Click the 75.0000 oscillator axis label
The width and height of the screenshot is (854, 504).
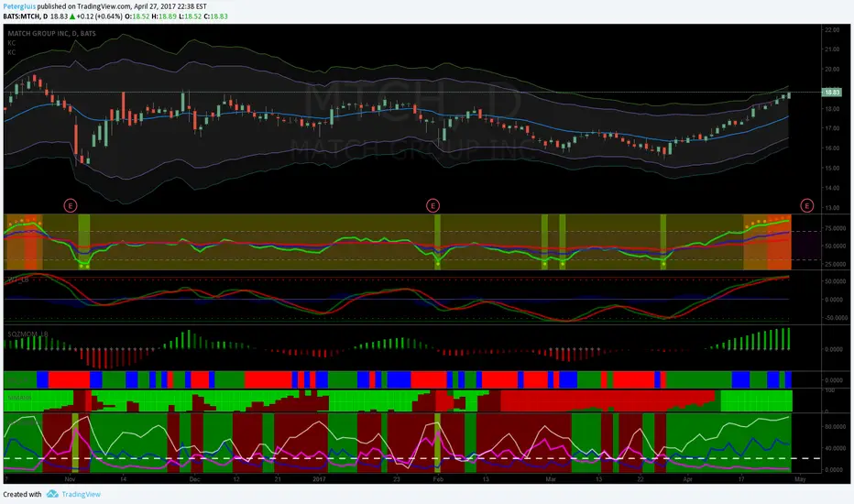pyautogui.click(x=836, y=228)
